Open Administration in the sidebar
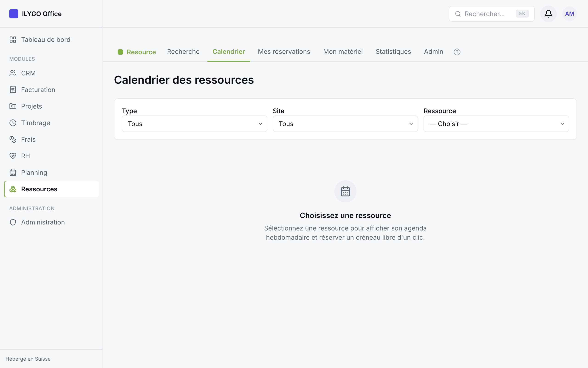Image resolution: width=588 pixels, height=368 pixels. click(51, 222)
